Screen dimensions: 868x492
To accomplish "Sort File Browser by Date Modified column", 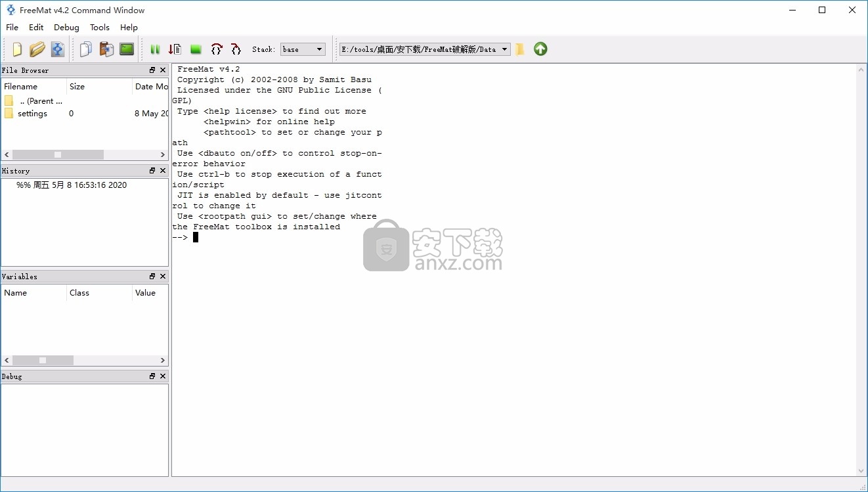I will click(150, 86).
